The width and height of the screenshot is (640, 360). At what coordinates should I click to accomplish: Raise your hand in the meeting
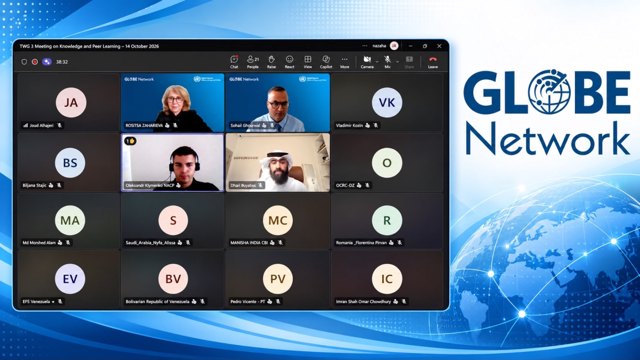coord(271,62)
